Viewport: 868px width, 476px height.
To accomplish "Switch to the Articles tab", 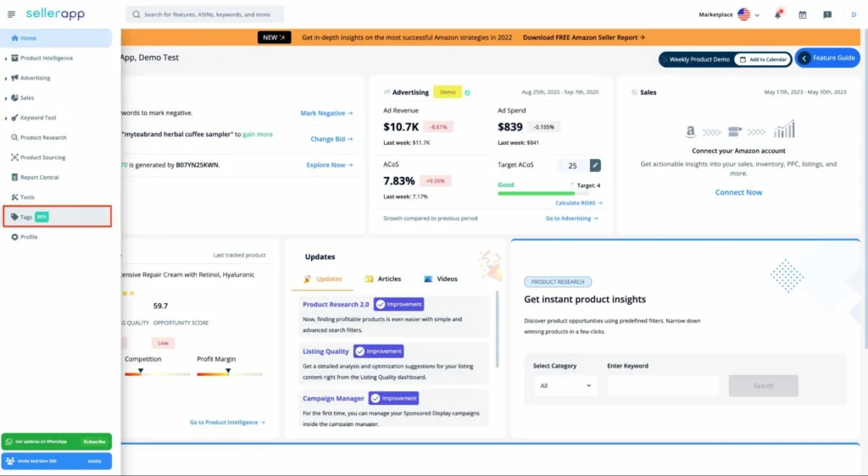I will (x=383, y=279).
